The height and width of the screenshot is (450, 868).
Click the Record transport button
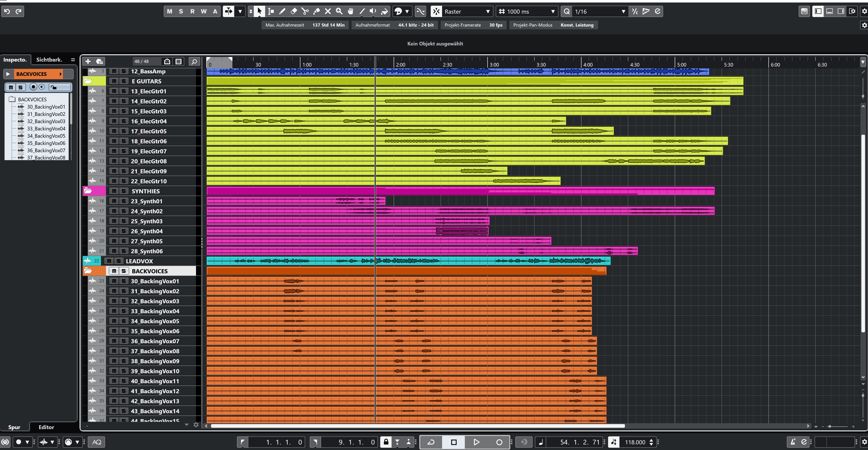(x=499, y=442)
